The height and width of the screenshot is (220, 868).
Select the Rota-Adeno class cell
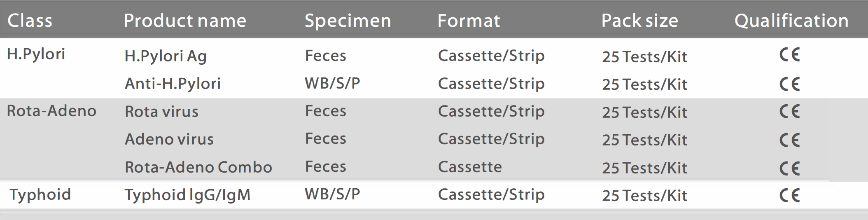(51, 111)
